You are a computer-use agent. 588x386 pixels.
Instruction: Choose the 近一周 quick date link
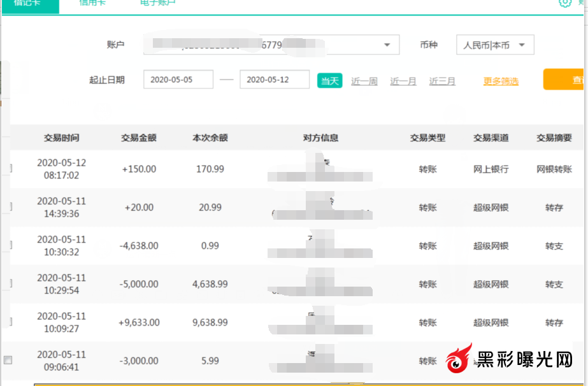(x=364, y=81)
